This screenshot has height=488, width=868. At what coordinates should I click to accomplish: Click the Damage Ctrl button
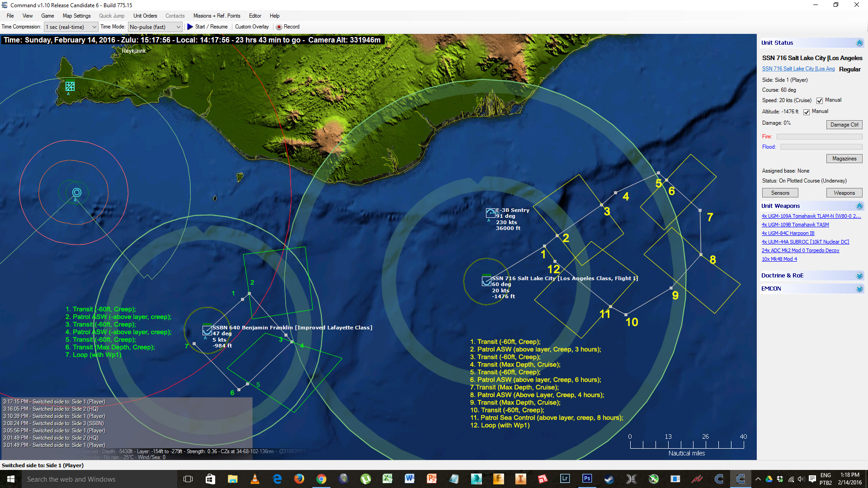pyautogui.click(x=844, y=125)
